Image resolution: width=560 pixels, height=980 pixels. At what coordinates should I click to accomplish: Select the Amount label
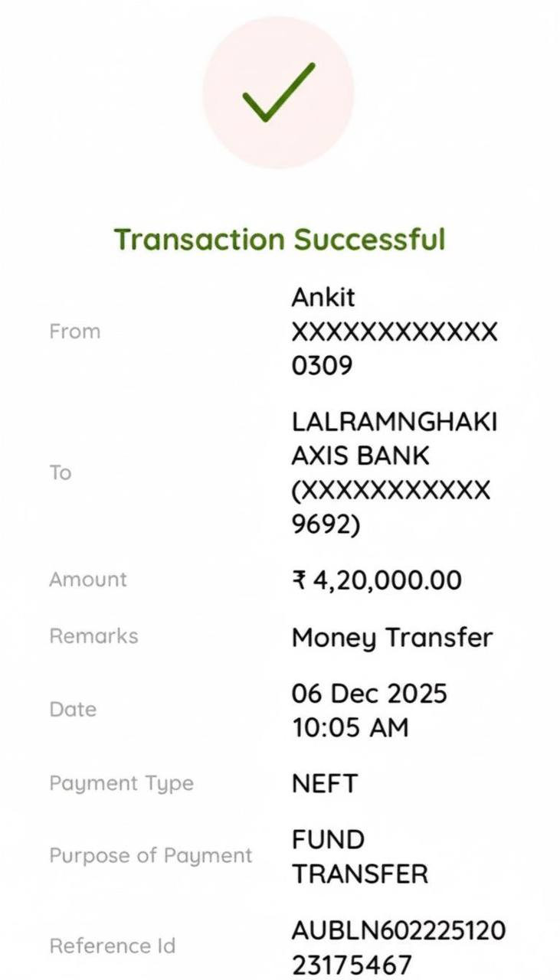click(88, 580)
